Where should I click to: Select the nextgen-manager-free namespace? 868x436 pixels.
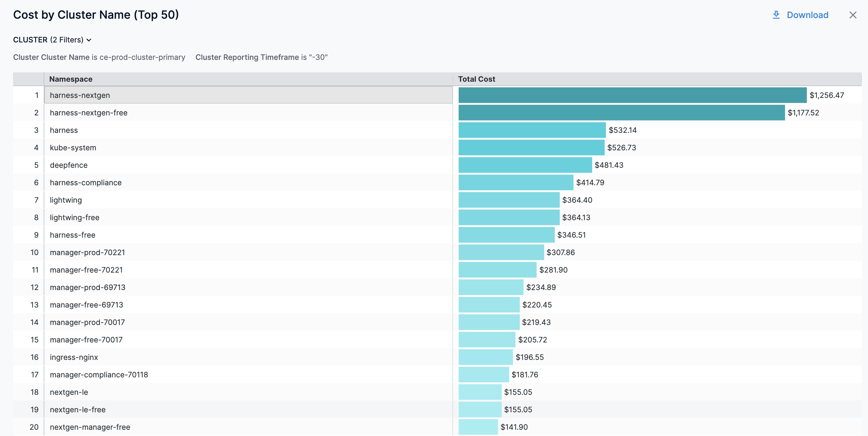click(x=90, y=427)
